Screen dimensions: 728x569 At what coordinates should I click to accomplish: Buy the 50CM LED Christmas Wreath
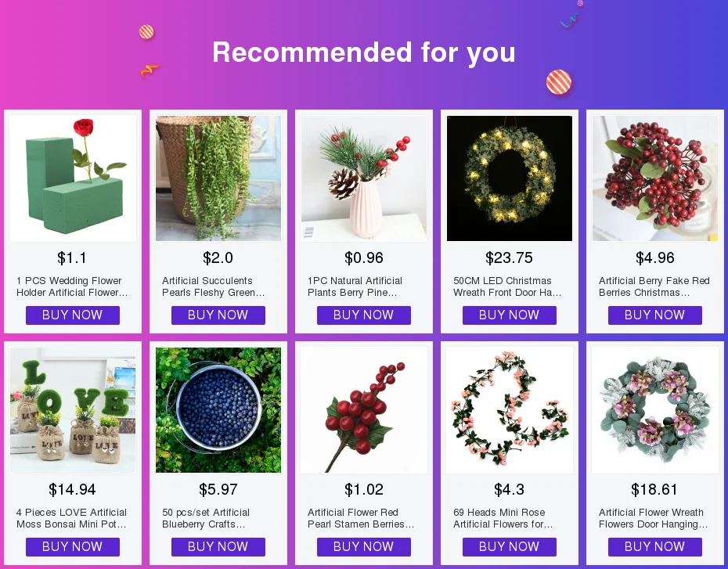(x=510, y=315)
